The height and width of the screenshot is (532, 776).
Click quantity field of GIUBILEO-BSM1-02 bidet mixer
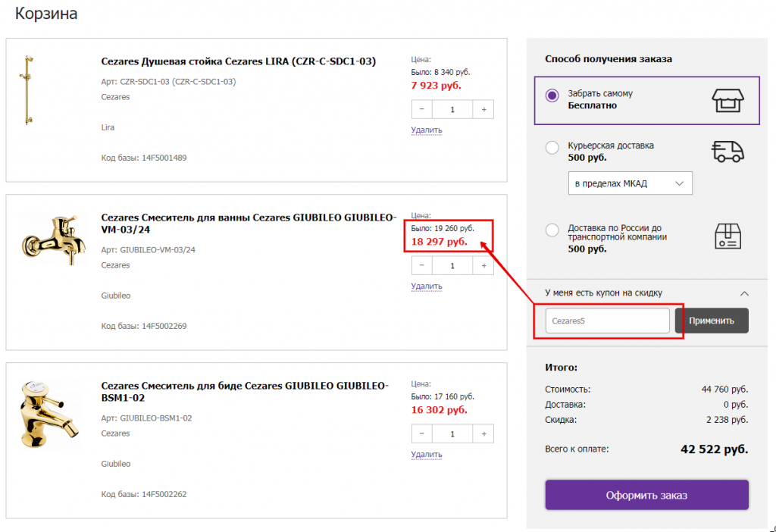click(452, 434)
